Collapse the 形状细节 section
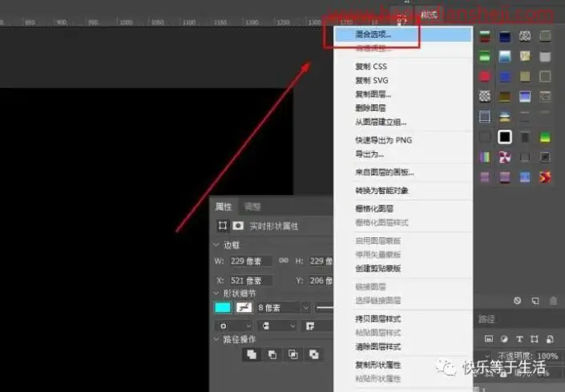Image resolution: width=565 pixels, height=392 pixels. tap(216, 293)
